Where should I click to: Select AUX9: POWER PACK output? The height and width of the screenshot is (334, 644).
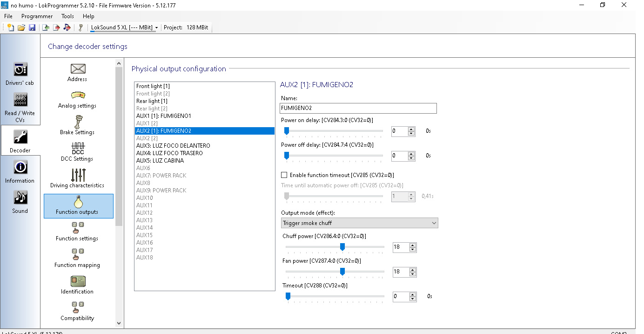tap(205, 191)
